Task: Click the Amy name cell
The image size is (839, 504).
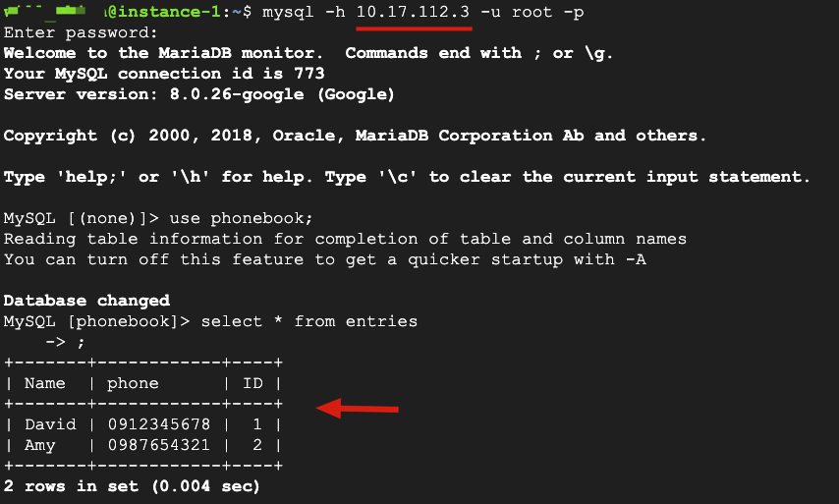Action: click(x=39, y=445)
